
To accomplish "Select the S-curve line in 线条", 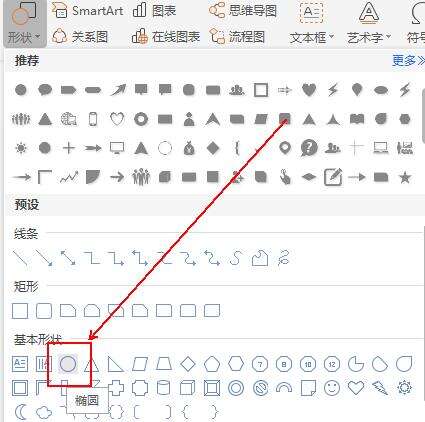I will pyautogui.click(x=236, y=258).
